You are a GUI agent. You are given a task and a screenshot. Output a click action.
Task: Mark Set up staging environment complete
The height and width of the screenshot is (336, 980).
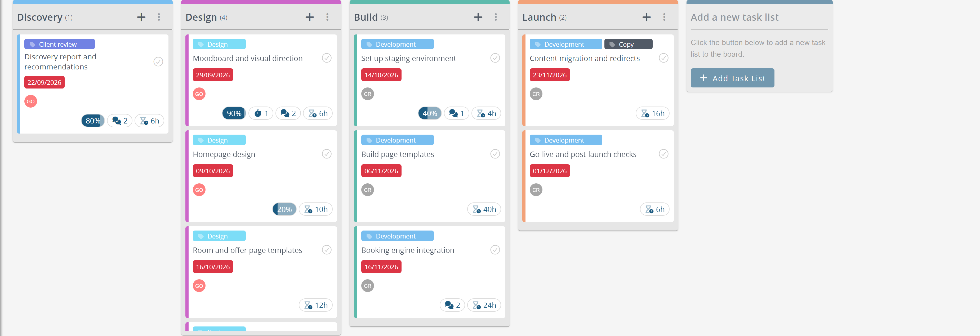[495, 58]
